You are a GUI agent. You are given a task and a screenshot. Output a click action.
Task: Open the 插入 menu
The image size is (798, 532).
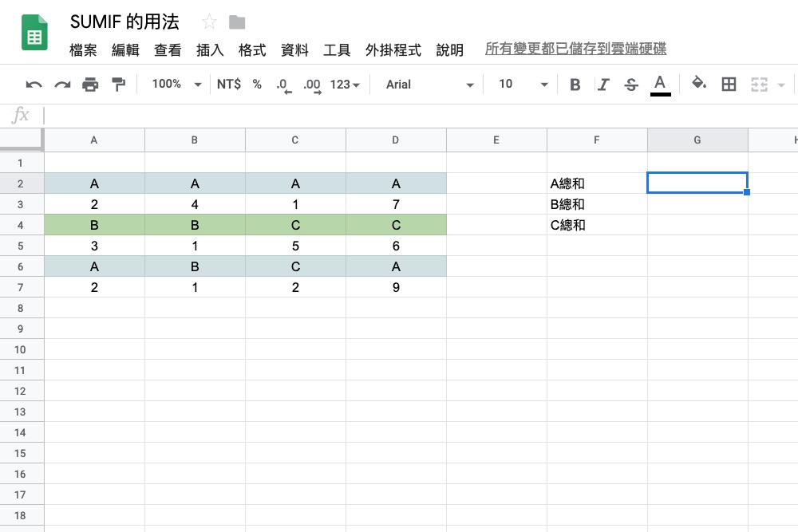click(x=209, y=49)
